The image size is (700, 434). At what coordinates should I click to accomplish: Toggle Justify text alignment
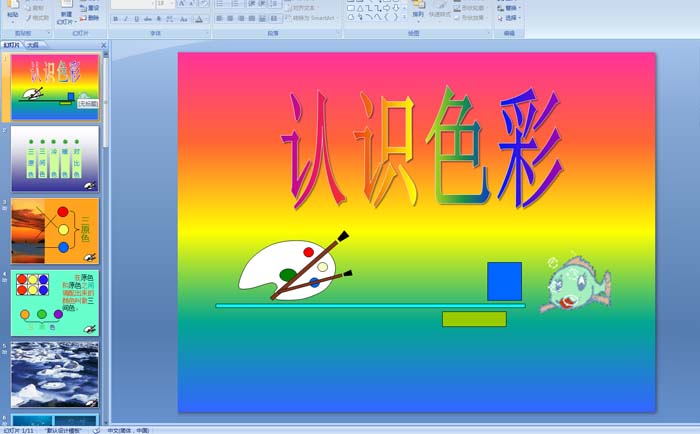[x=252, y=19]
